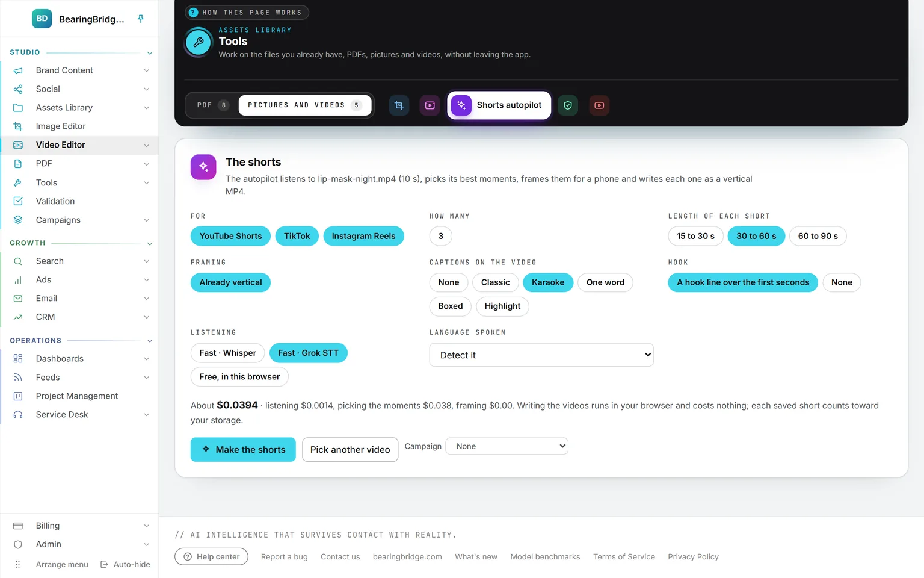Choose One word caption style
Viewport: 924px width, 578px height.
point(605,282)
